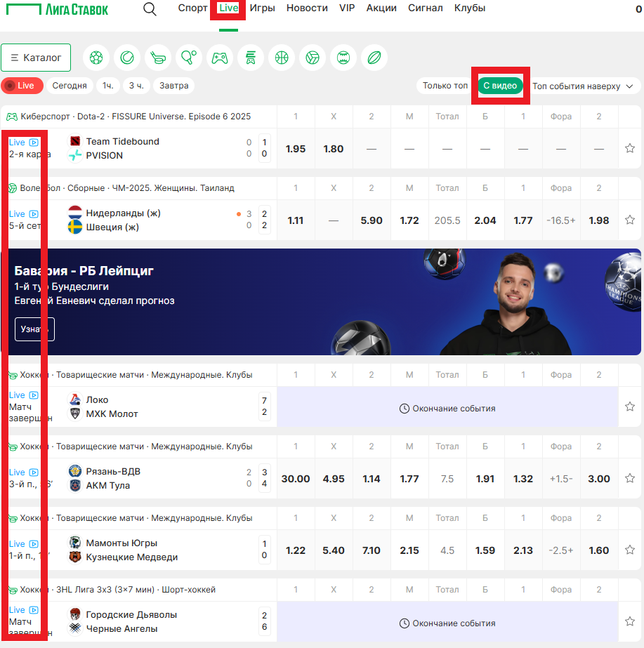
Task: Filter by baseball icon
Action: click(x=343, y=58)
